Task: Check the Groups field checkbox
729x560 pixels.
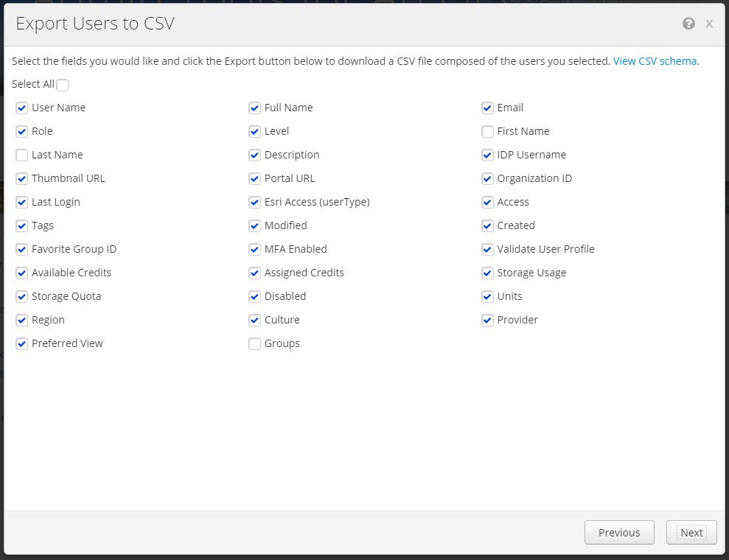Action: tap(254, 344)
